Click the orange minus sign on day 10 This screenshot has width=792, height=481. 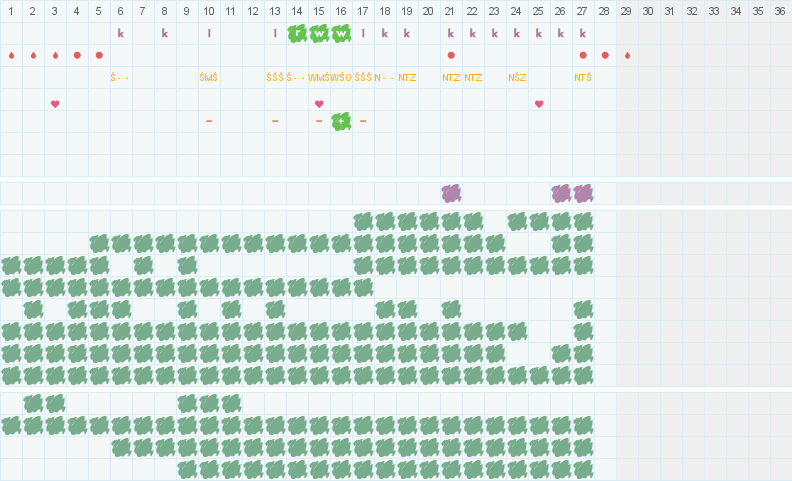[209, 121]
